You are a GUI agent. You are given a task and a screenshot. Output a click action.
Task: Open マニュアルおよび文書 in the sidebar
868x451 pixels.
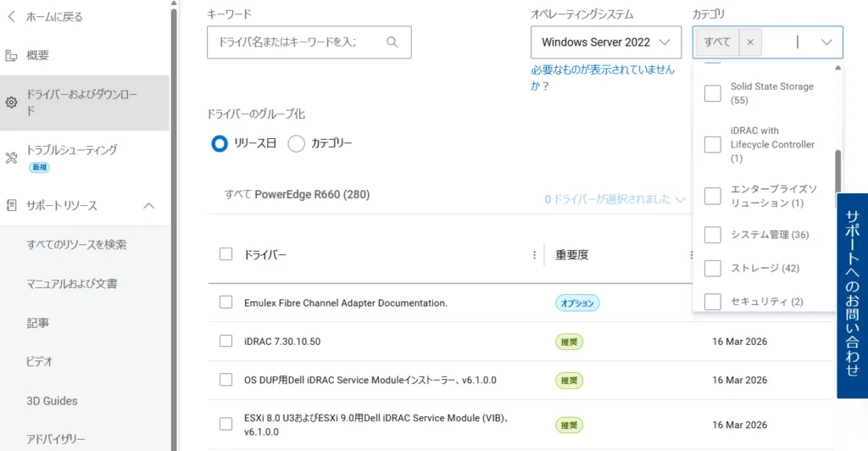[72, 284]
